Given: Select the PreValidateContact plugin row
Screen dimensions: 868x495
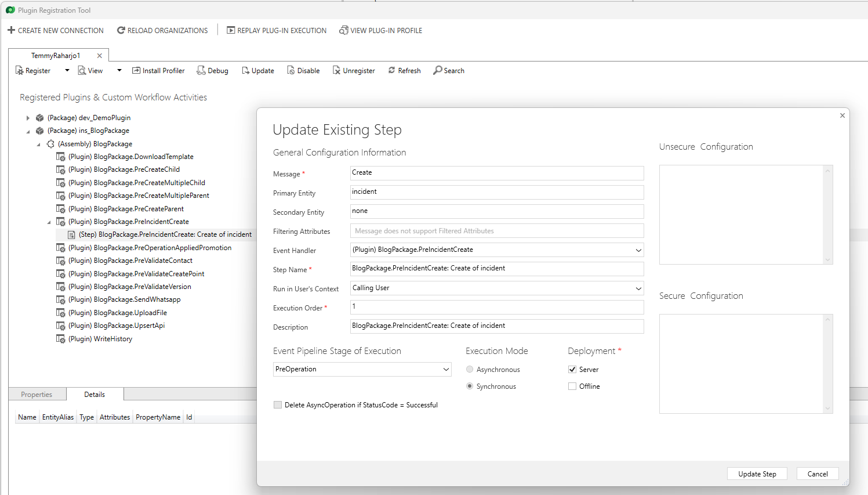Looking at the screenshot, I should [130, 261].
